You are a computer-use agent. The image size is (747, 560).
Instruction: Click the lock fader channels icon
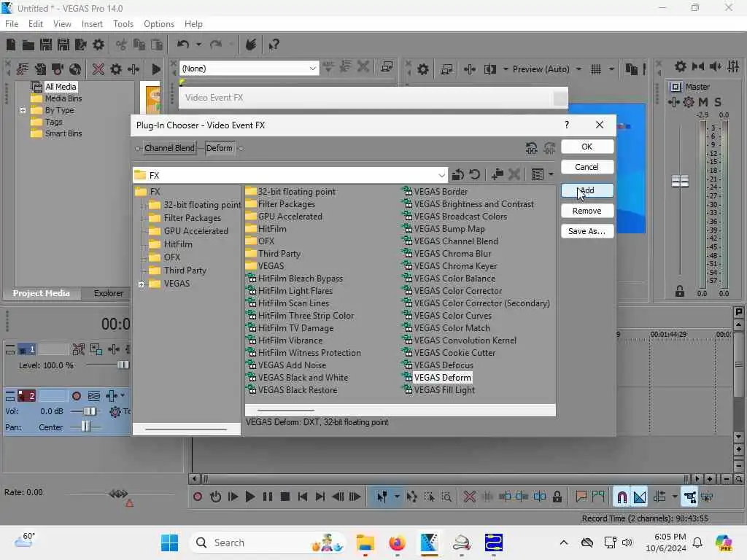pos(680,292)
